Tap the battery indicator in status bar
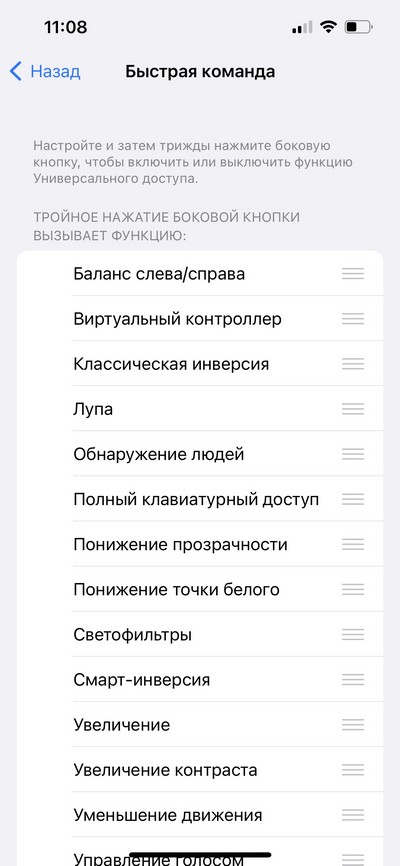The width and height of the screenshot is (400, 866). (x=359, y=27)
